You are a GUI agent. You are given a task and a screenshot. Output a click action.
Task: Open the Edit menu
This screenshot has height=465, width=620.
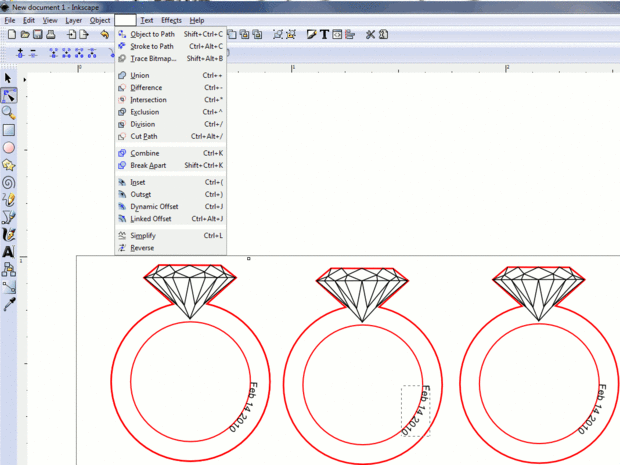coord(29,20)
